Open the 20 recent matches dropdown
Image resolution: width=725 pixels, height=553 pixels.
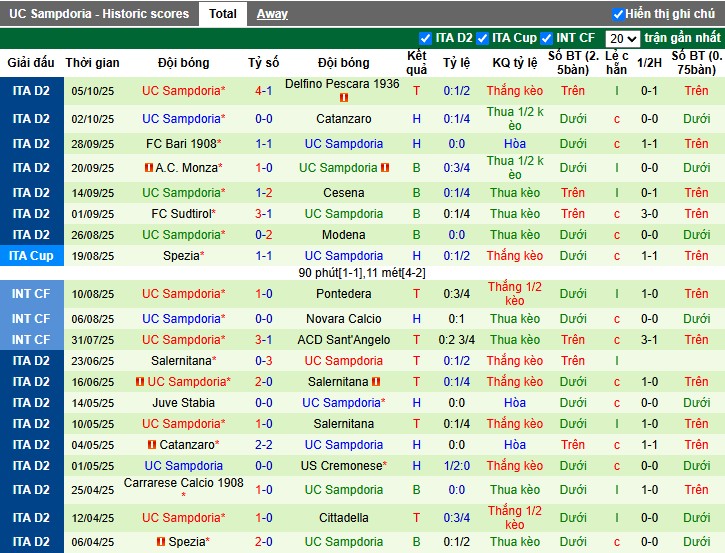pos(622,39)
